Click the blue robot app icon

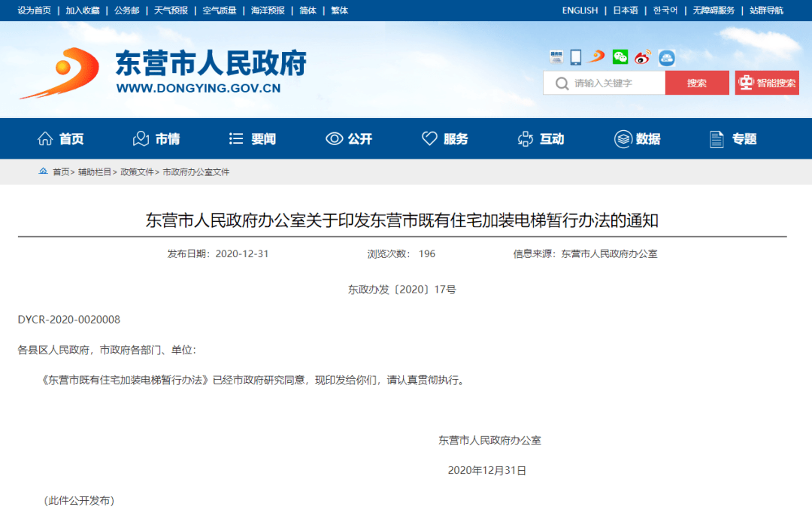pos(666,57)
